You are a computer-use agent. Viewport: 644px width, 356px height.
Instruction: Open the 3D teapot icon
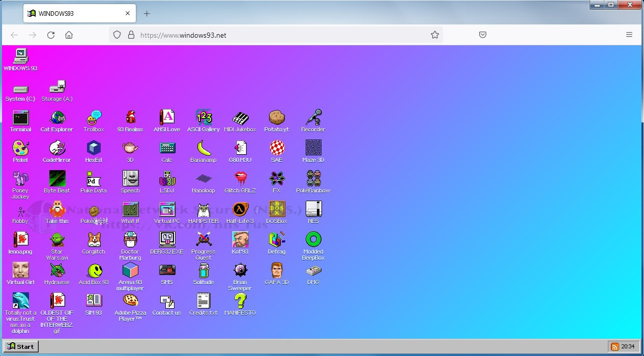[130, 148]
